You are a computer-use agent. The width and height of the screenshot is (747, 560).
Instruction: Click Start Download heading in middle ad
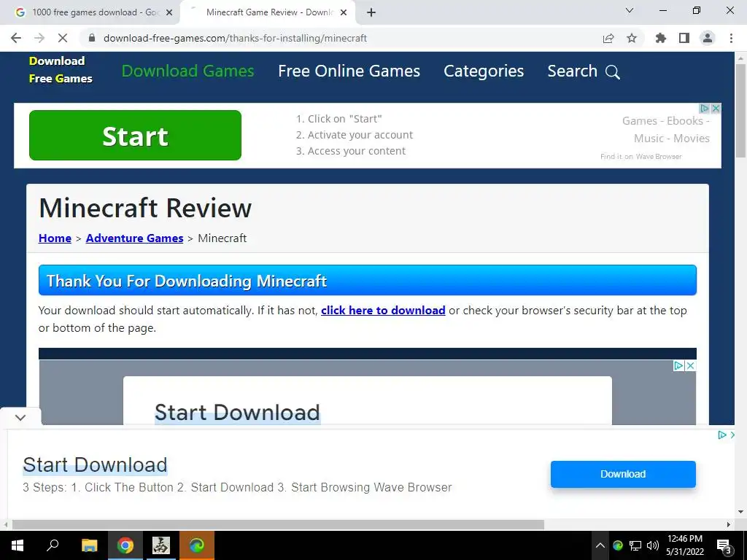[x=237, y=413]
